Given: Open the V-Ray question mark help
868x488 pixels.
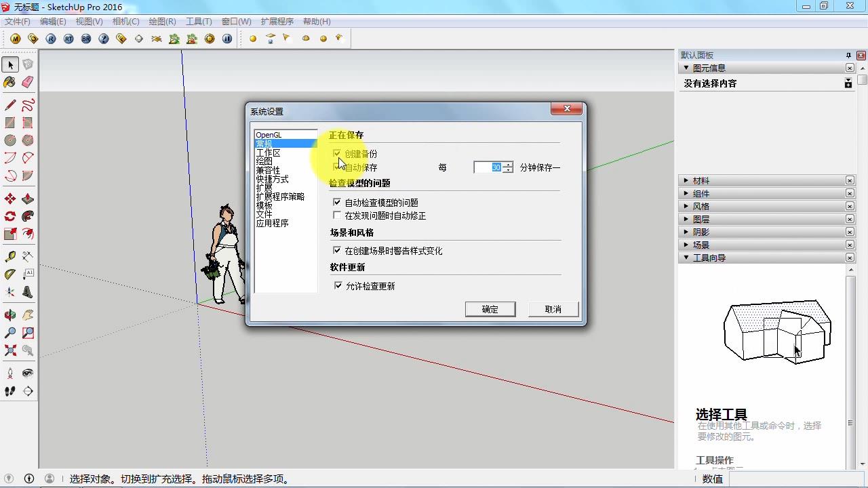Looking at the screenshot, I should [104, 39].
